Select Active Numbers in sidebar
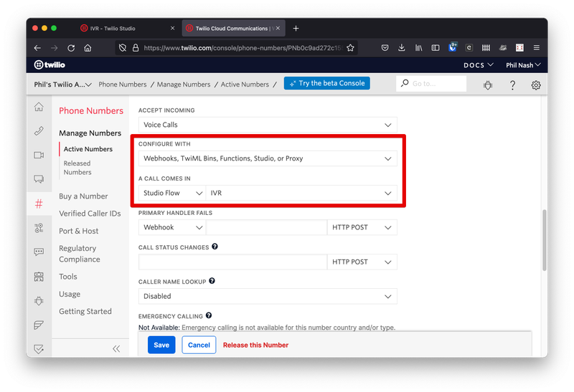Screen dimensions: 574x392 point(88,149)
